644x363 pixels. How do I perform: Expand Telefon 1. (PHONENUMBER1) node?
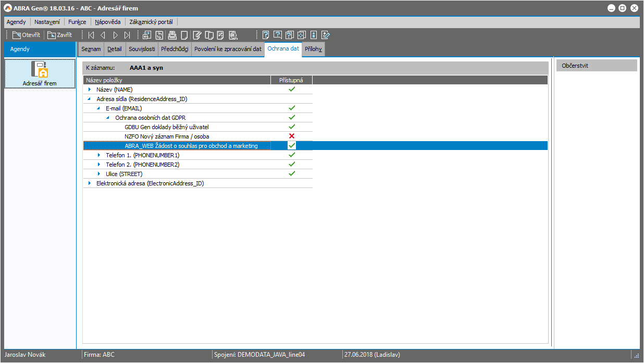point(99,155)
